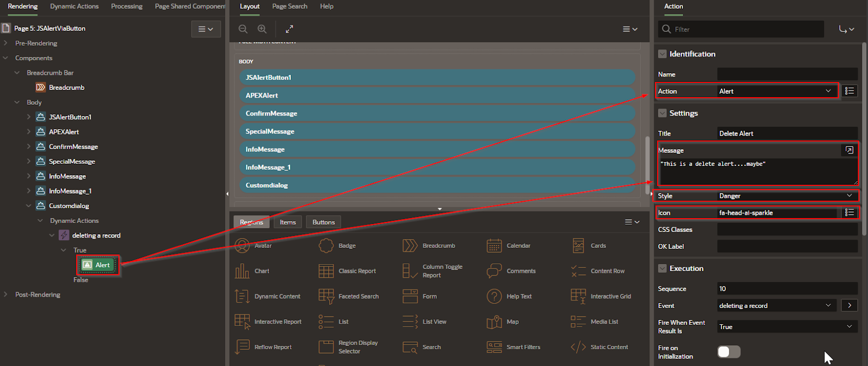868x366 pixels.
Task: Expand the layout pane with the arrows icon
Action: pos(290,29)
